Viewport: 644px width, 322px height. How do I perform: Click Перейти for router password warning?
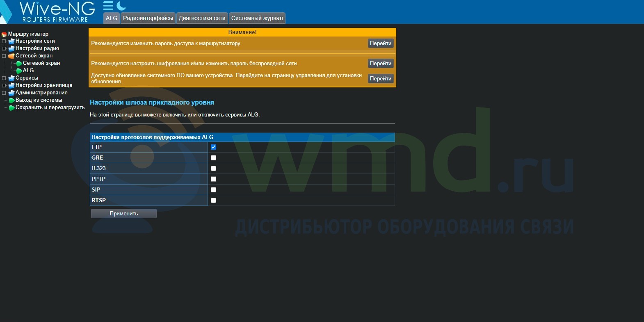381,43
